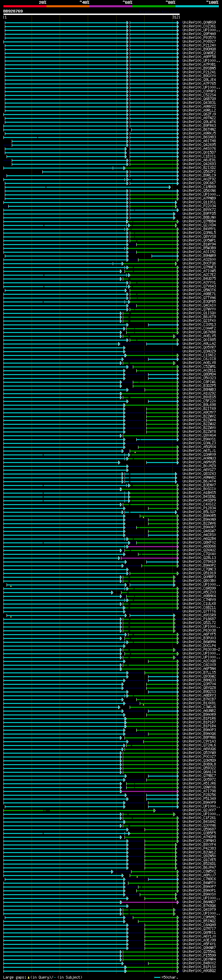222x980 pixels.
Task: Select the UniRef100_Q42695 label
Action: click(x=199, y=145)
